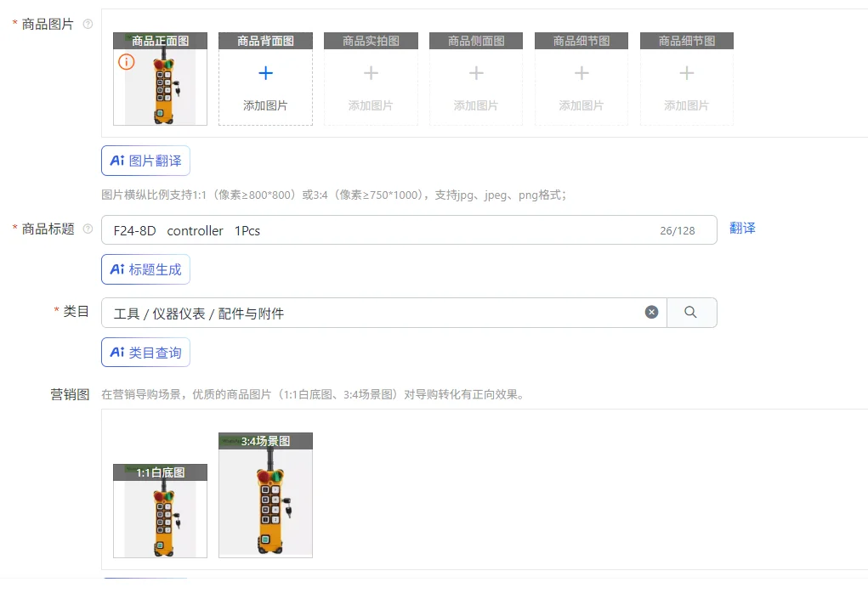
Task: Click the 商品背面图 slot header label
Action: click(x=266, y=41)
